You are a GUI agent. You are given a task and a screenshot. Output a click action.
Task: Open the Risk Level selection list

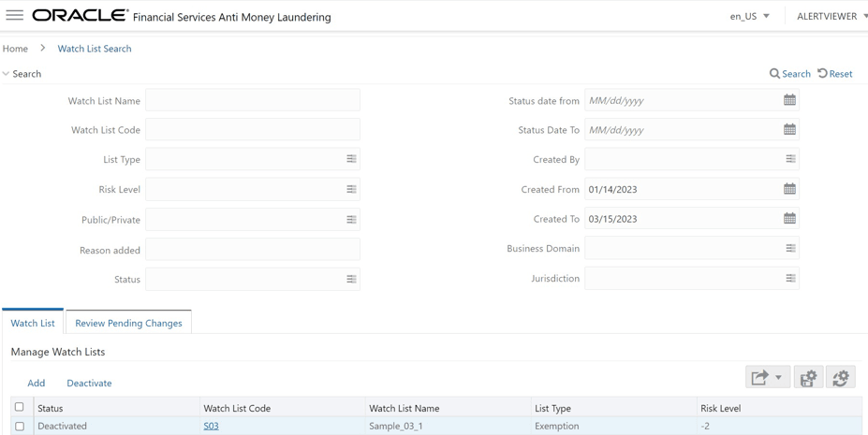[351, 189]
